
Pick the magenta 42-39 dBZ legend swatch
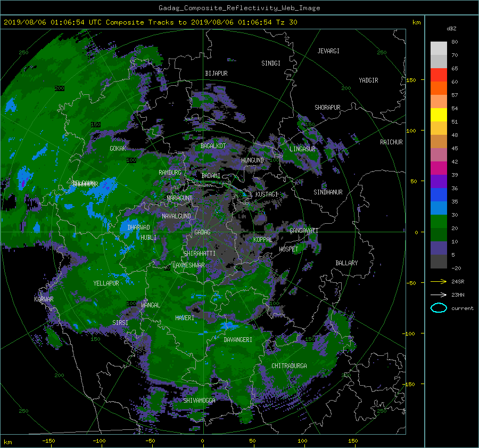coord(439,168)
